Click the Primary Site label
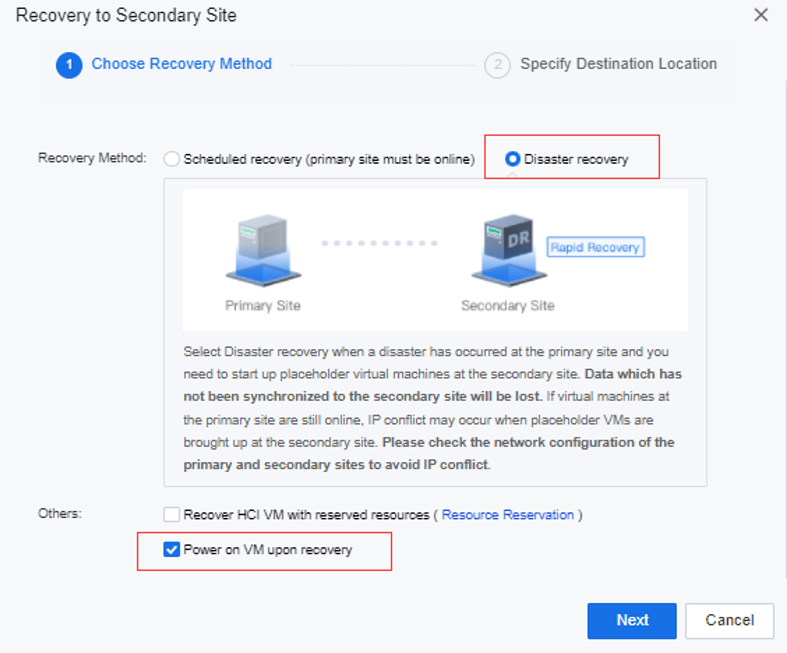Screen dimensions: 787x653 tap(263, 306)
